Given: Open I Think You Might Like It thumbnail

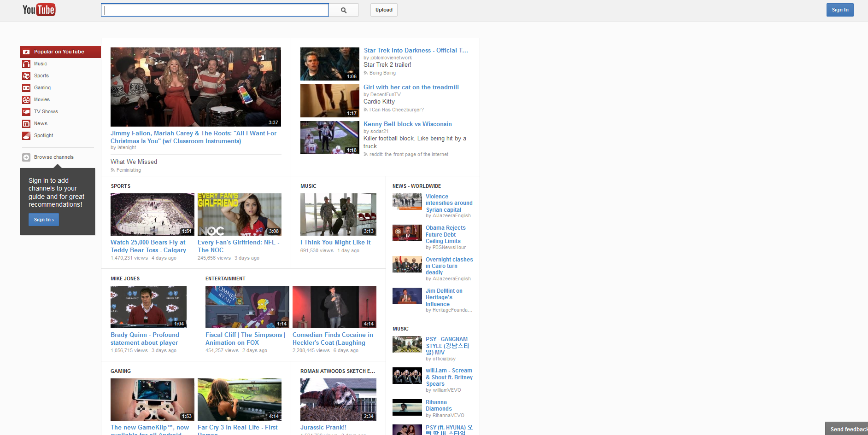Looking at the screenshot, I should [338, 215].
